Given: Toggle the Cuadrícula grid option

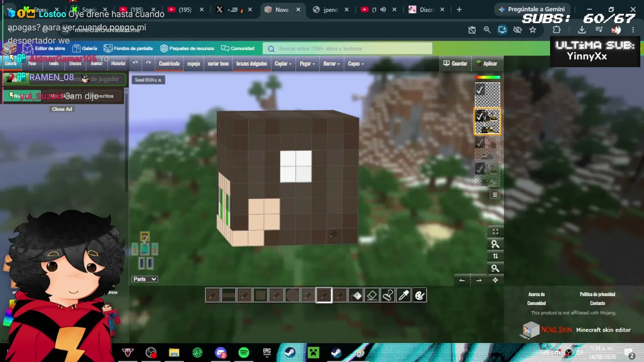Looking at the screenshot, I should point(169,63).
